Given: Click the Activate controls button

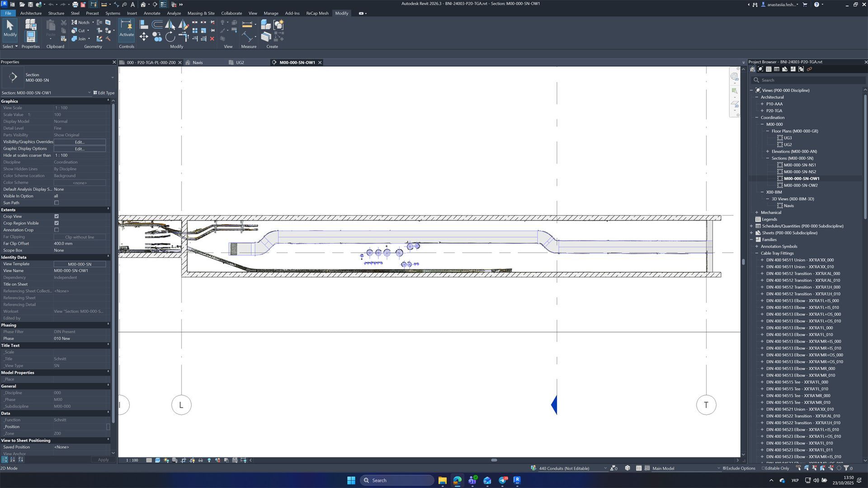Looking at the screenshot, I should [127, 28].
